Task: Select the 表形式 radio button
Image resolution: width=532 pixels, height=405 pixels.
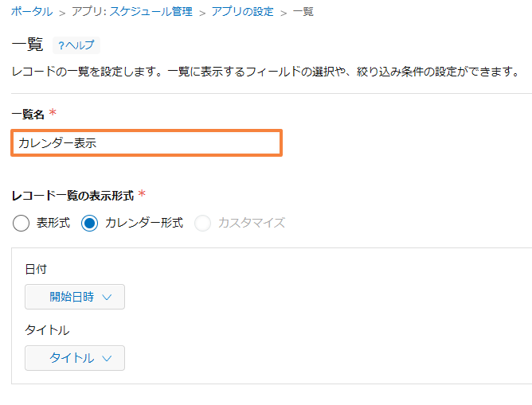Action: pyautogui.click(x=21, y=224)
